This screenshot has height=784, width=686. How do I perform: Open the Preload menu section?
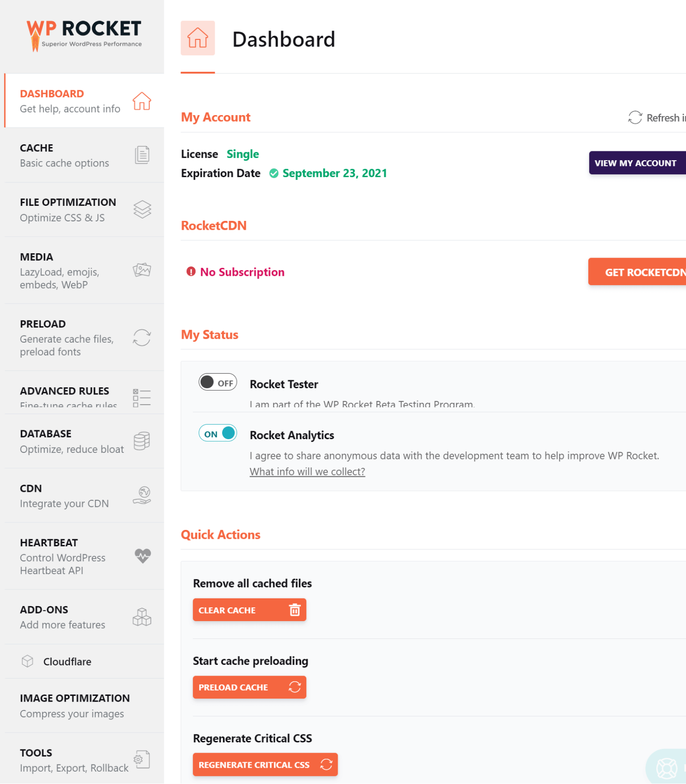click(84, 337)
